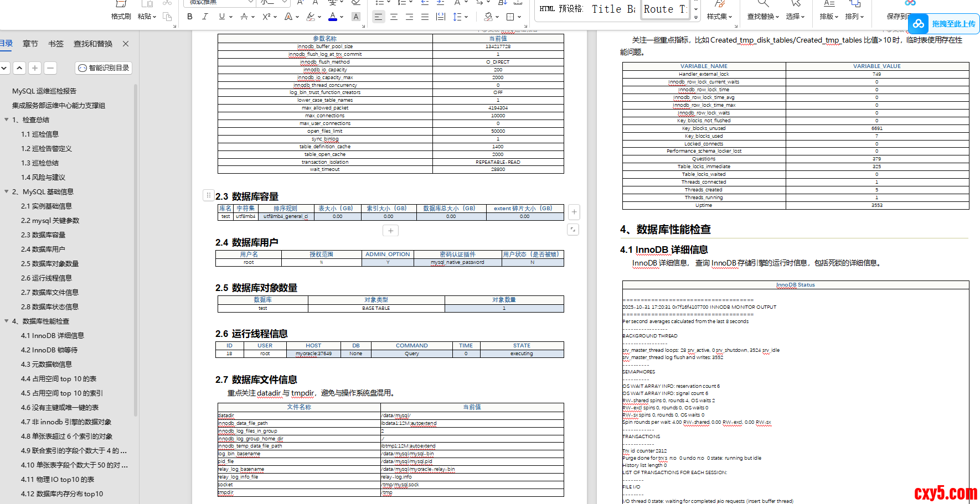Viewport: 980px width, 504px height.
Task: Open the highlight color dropdown arrow
Action: coord(319,17)
